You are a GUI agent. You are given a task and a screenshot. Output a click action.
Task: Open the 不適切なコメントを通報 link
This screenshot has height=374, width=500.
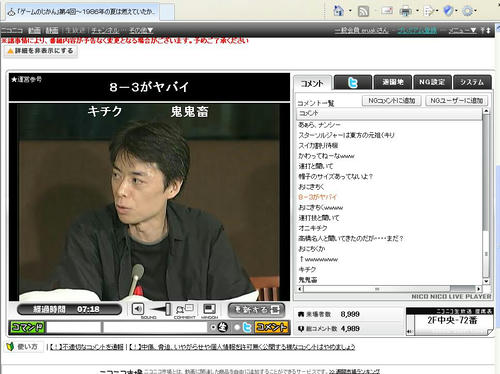pos(87,347)
